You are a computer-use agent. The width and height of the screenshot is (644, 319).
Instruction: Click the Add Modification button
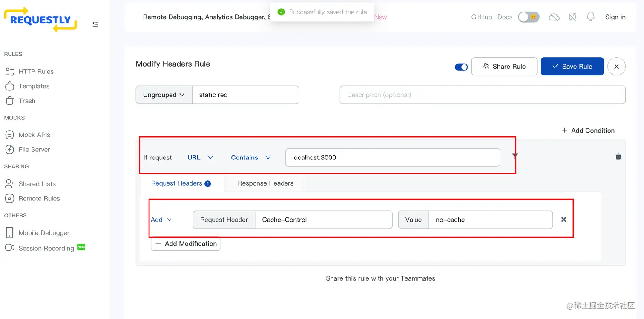[x=186, y=244]
